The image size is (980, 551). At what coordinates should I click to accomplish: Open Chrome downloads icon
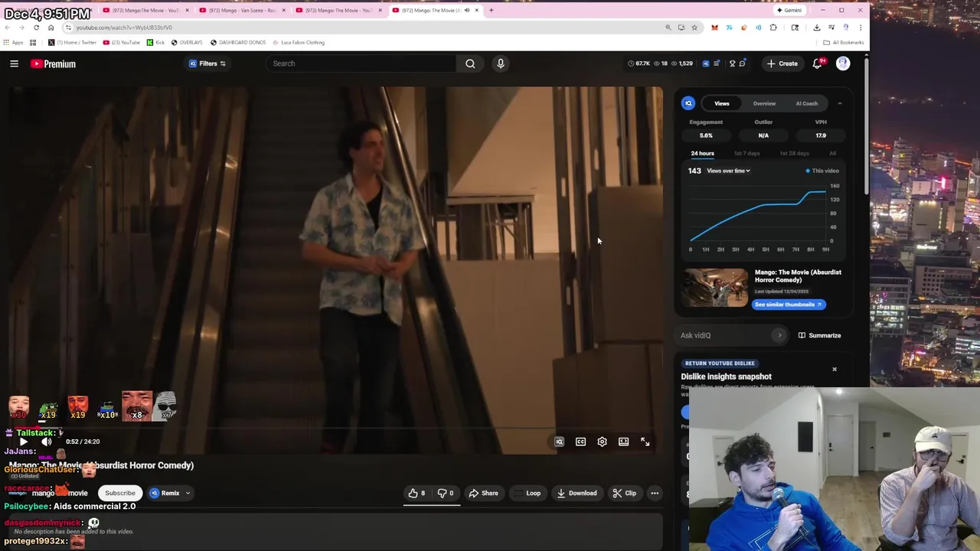(816, 28)
